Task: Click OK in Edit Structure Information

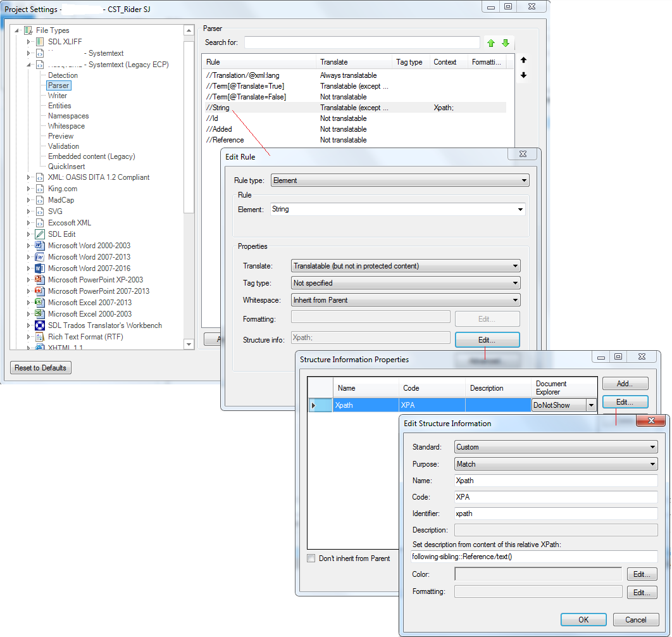Action: [583, 619]
